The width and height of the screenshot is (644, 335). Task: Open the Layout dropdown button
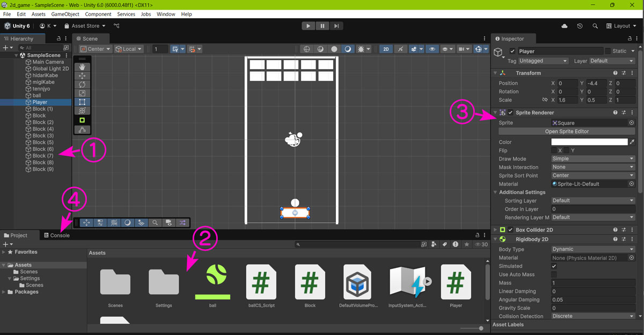[x=621, y=26]
